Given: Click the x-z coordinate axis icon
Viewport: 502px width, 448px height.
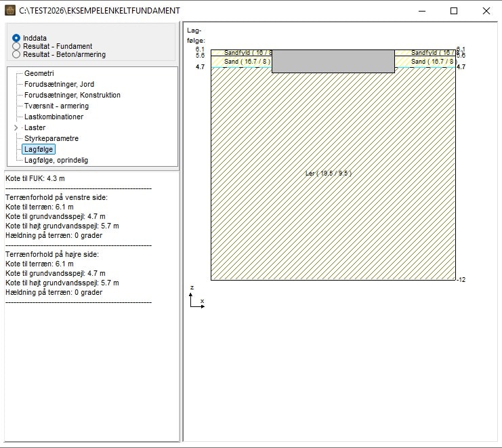Looking at the screenshot, I should click(196, 299).
